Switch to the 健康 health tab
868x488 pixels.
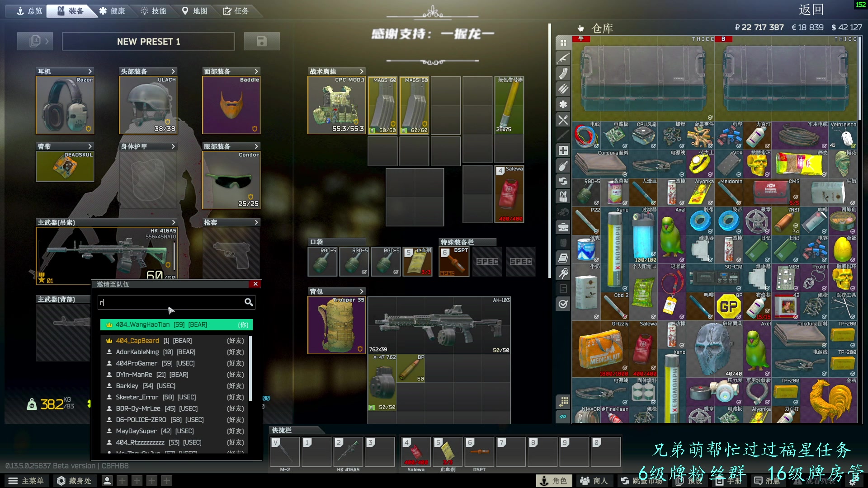(x=112, y=11)
